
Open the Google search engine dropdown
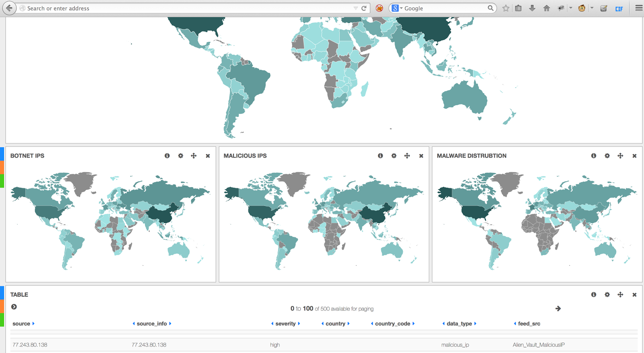pos(397,8)
